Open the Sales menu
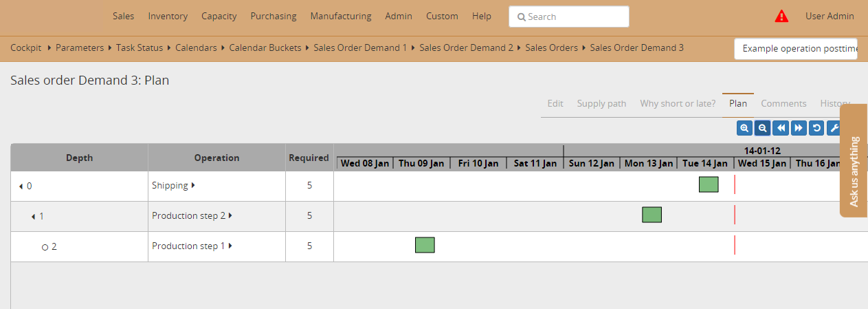 pos(124,16)
